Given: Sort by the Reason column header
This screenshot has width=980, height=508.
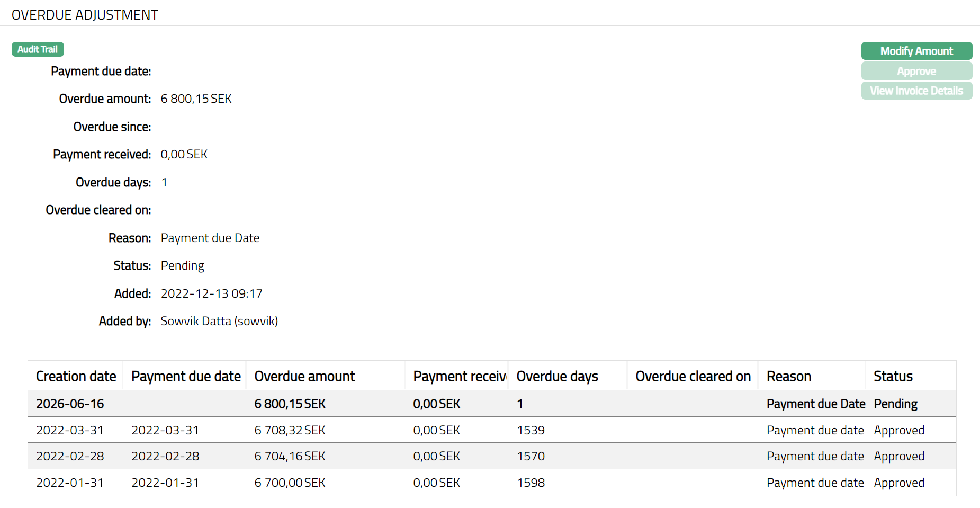Looking at the screenshot, I should (788, 376).
